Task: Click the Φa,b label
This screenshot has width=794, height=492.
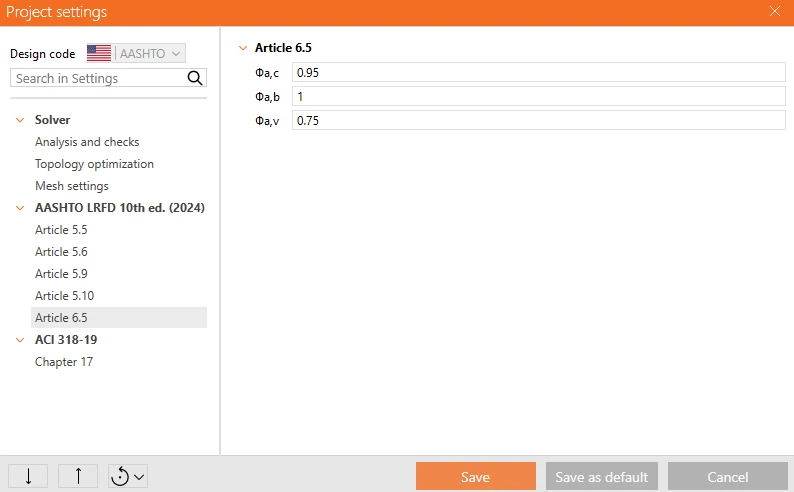Action: point(267,97)
